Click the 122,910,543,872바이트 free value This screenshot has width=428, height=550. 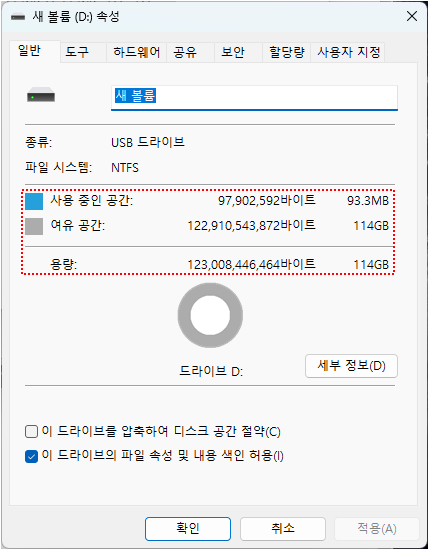click(x=251, y=226)
